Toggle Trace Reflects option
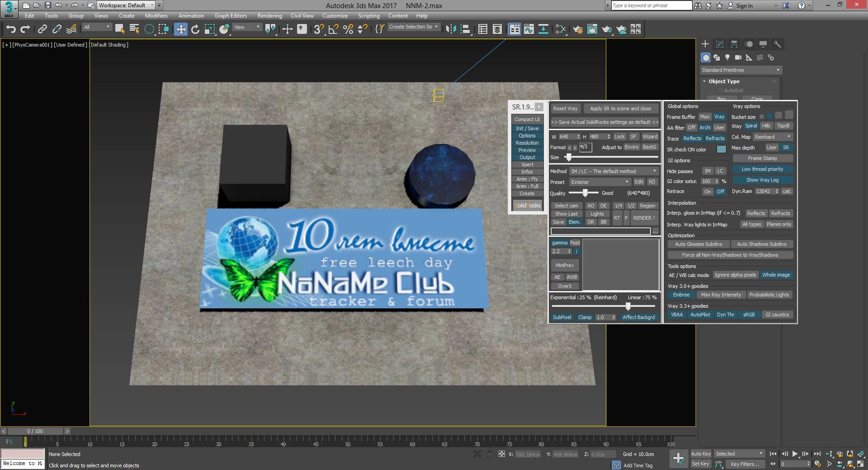The height and width of the screenshot is (470, 868). click(x=692, y=138)
